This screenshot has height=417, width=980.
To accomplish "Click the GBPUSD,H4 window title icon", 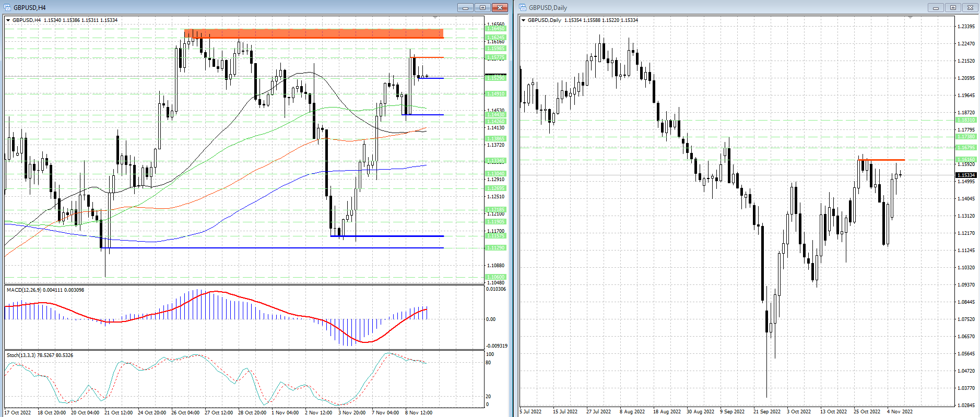I will pos(7,7).
